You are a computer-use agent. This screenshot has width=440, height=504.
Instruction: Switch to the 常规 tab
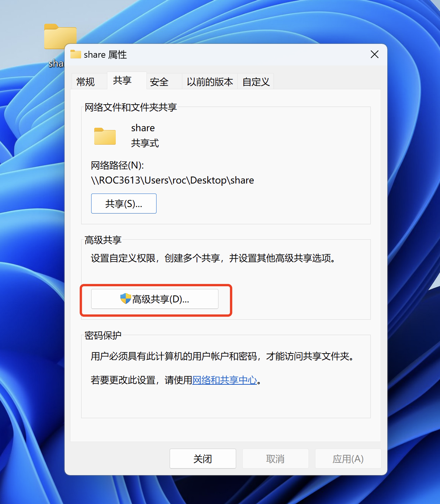88,81
